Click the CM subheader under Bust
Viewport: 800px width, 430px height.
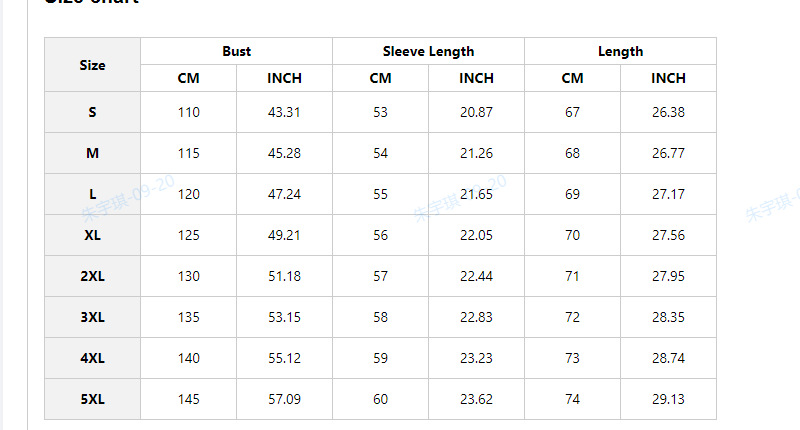coord(188,78)
